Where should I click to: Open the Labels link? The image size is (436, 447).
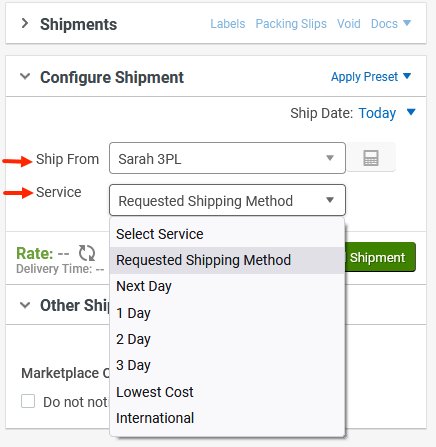pyautogui.click(x=228, y=24)
